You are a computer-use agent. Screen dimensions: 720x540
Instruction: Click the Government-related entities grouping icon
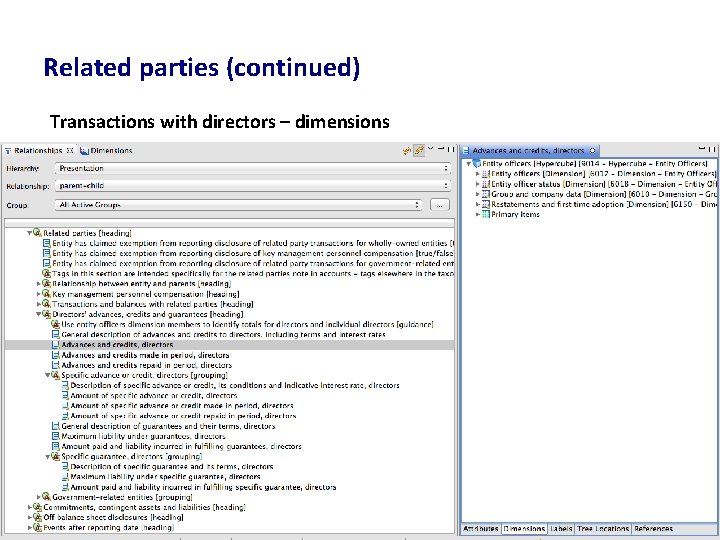pos(46,496)
